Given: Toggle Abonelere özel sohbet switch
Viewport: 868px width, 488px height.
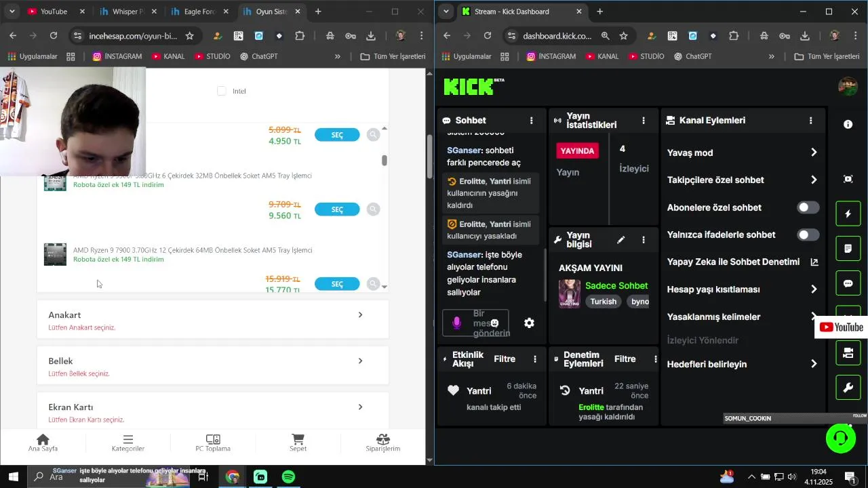Looking at the screenshot, I should point(808,207).
